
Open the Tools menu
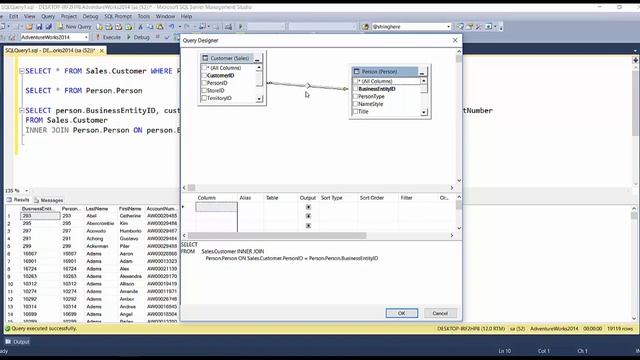coord(143,16)
